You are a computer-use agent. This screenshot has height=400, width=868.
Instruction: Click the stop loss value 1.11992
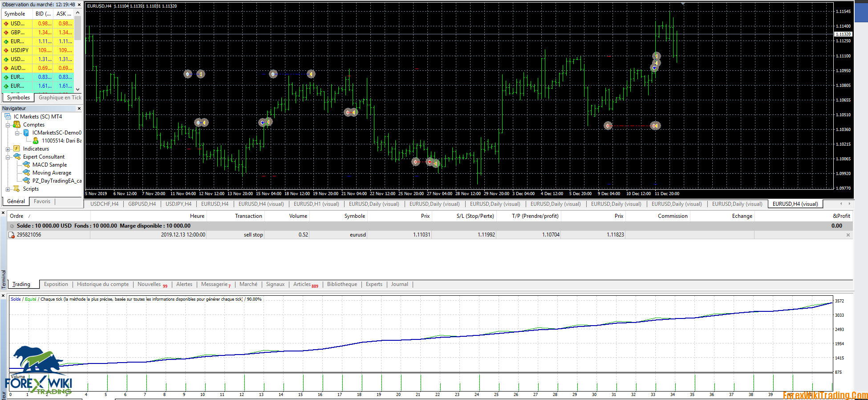[486, 235]
